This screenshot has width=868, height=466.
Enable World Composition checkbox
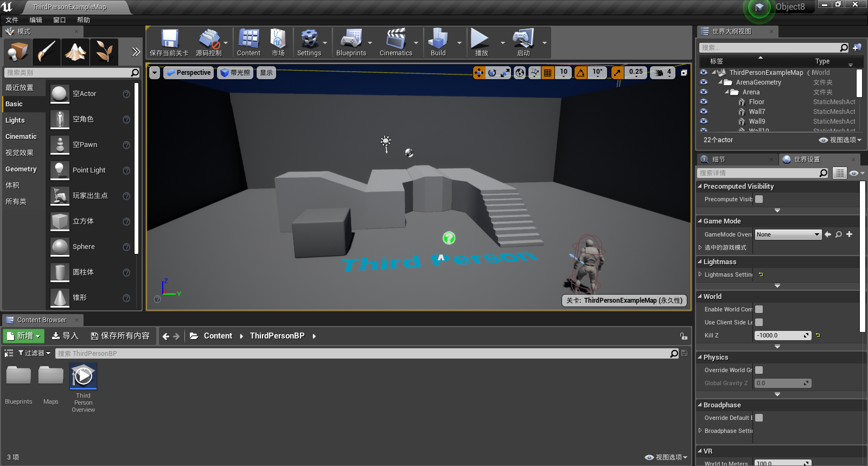(759, 309)
